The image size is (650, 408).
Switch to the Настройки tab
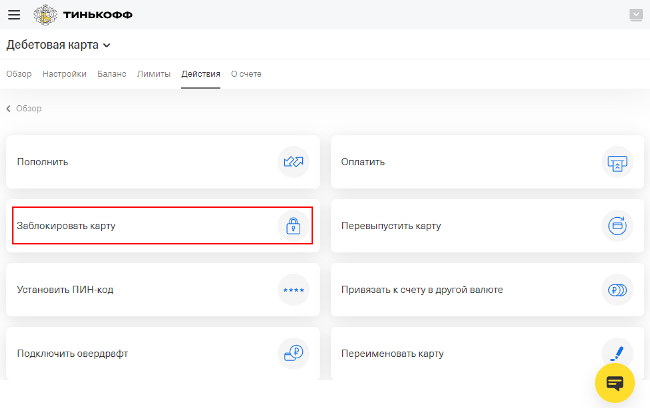(64, 74)
